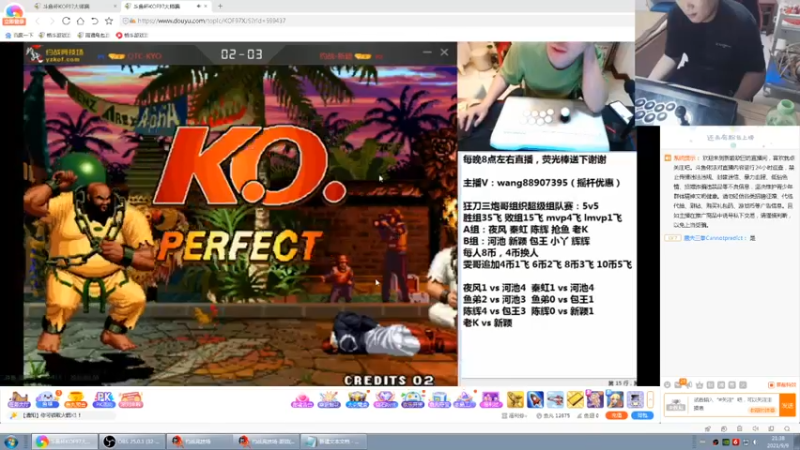This screenshot has height=450, width=800.
Task: Click the pink heart gift icon
Action: pyautogui.click(x=302, y=400)
